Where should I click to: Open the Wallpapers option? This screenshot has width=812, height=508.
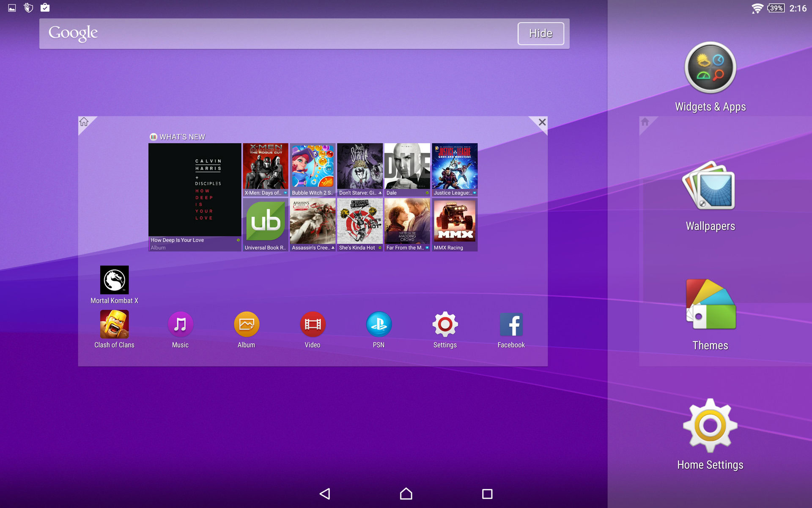click(x=710, y=187)
